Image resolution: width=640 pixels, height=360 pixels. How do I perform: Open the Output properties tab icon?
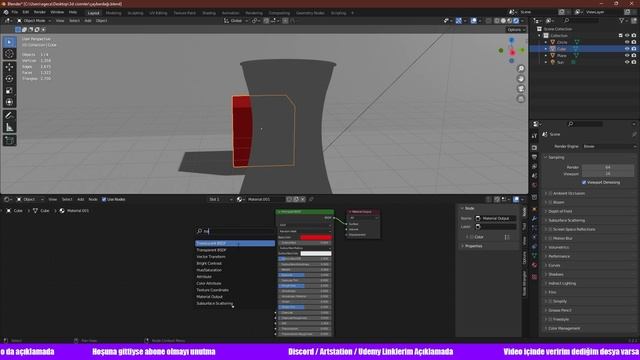tap(534, 157)
